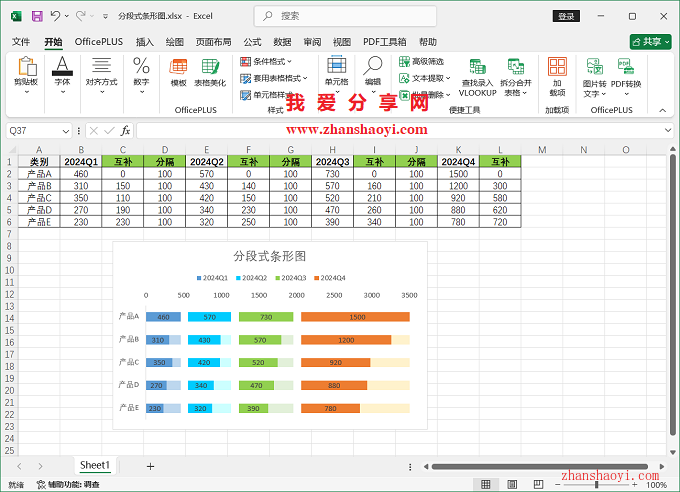680x492 pixels.
Task: Click the Undo arrow icon
Action: point(56,16)
